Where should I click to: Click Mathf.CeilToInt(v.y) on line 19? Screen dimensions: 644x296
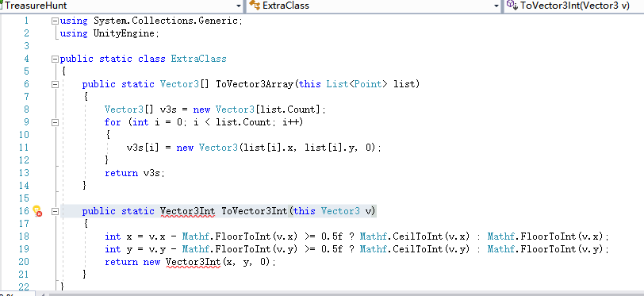[415, 249]
